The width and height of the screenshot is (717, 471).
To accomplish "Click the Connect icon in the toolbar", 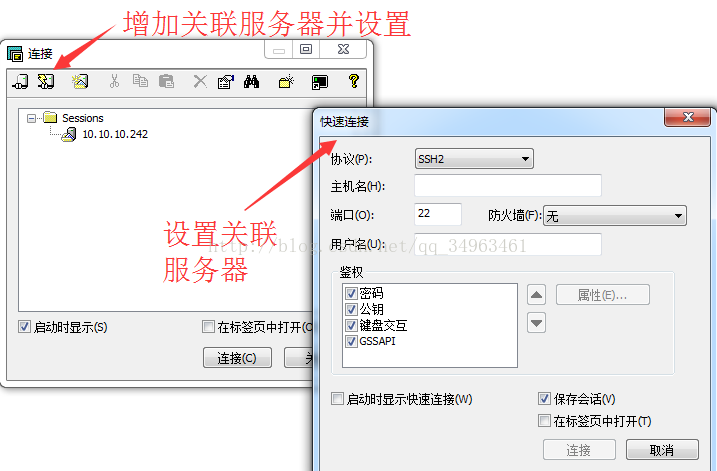I will (20, 82).
